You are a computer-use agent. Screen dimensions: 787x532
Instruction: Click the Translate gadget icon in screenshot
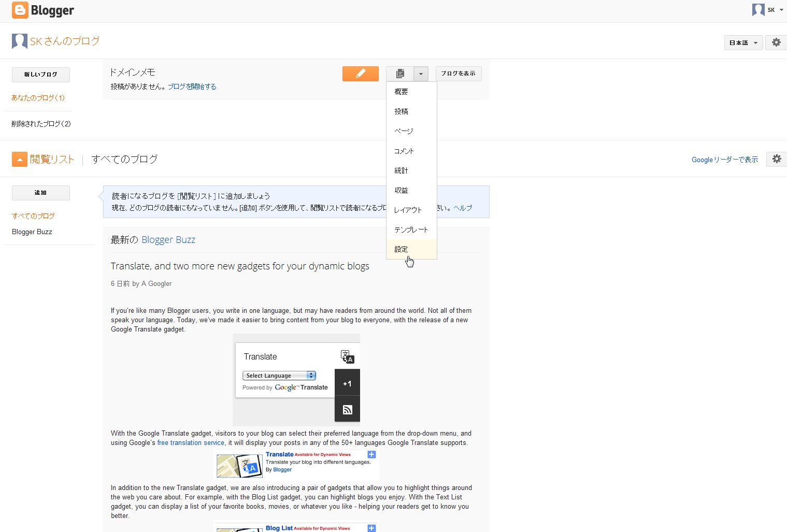pyautogui.click(x=347, y=356)
